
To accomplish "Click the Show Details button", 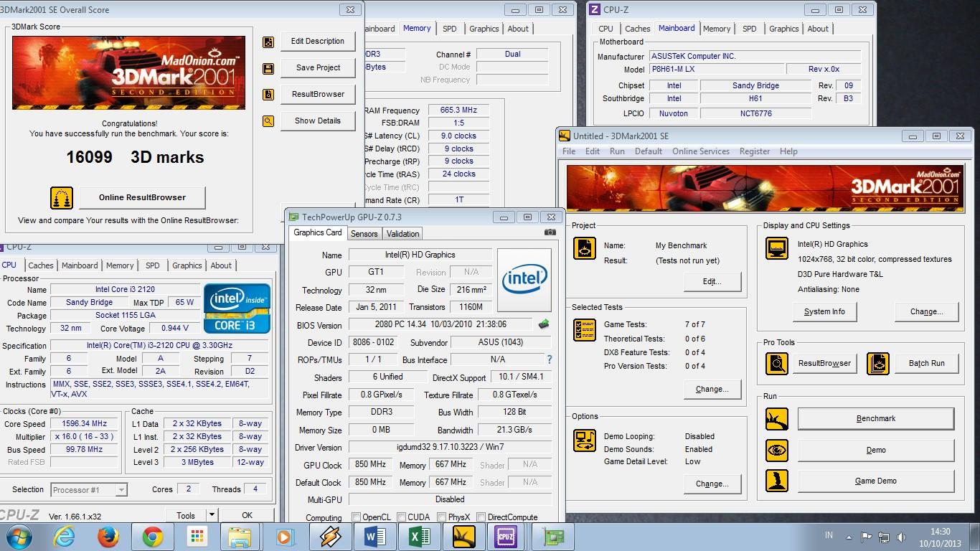I will pyautogui.click(x=318, y=121).
